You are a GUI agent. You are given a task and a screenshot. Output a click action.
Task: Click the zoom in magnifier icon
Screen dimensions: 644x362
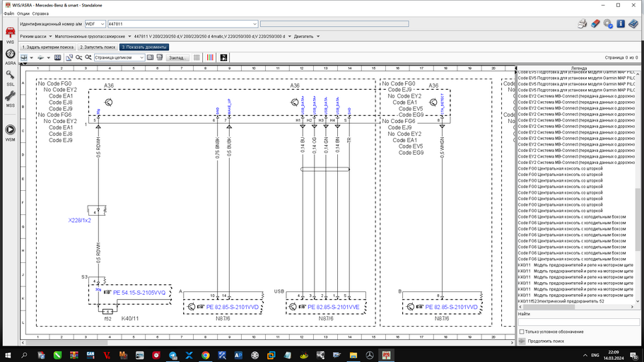[x=88, y=57]
